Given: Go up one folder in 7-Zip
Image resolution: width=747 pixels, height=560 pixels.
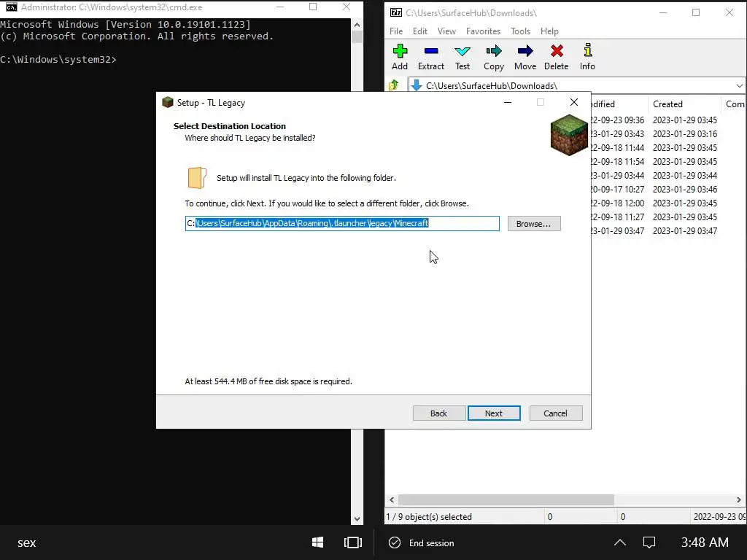Looking at the screenshot, I should 394,85.
